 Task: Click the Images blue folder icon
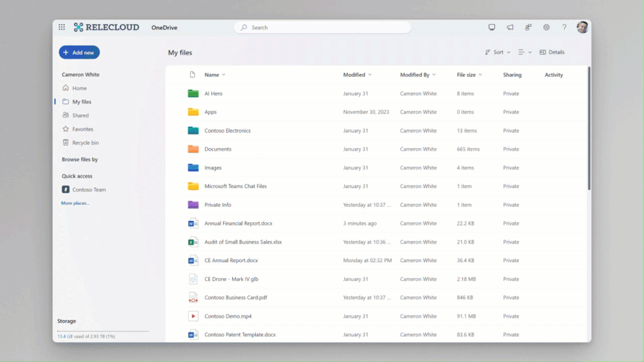pyautogui.click(x=193, y=167)
